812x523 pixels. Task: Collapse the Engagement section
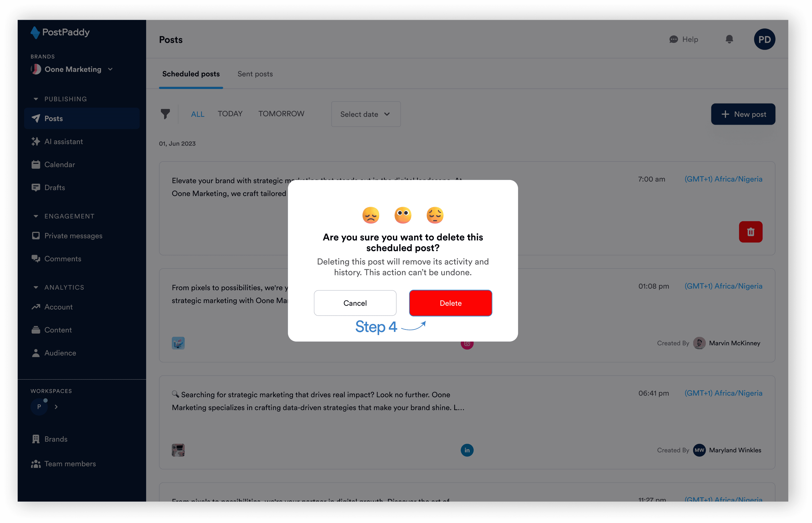[36, 216]
